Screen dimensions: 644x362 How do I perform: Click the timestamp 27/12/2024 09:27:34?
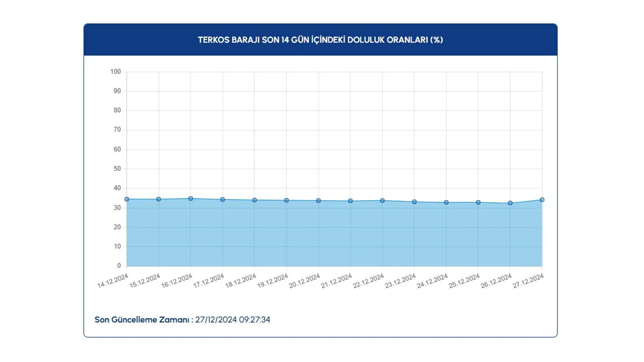[x=233, y=320]
